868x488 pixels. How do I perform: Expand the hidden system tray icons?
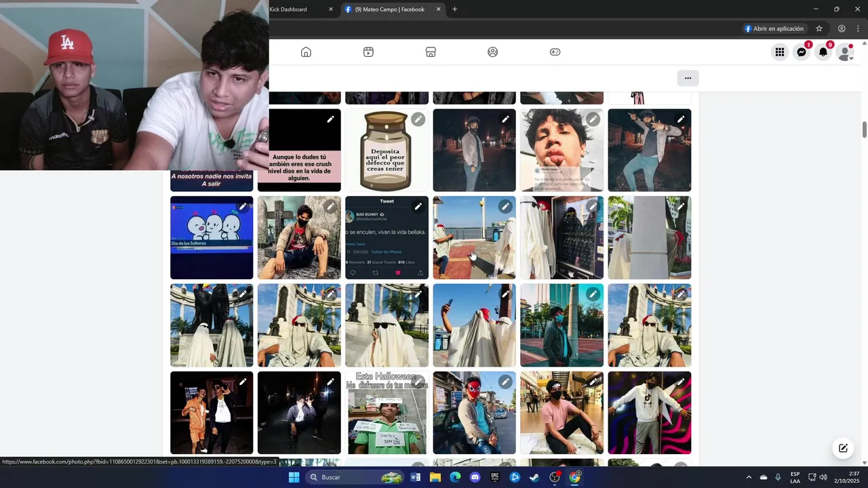749,477
